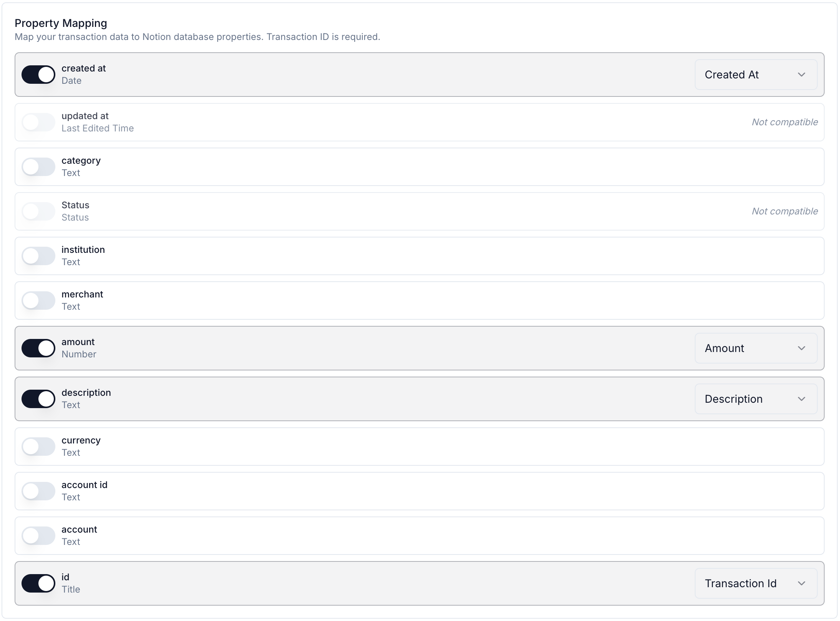Click the chevron beside Created At
840x621 pixels.
click(801, 75)
